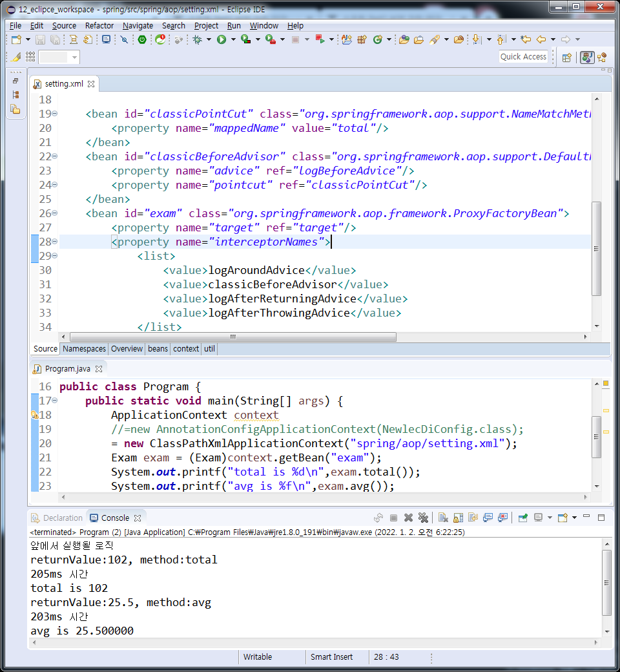This screenshot has height=672, width=620.
Task: Open the Back history dropdown arrow
Action: [553, 40]
